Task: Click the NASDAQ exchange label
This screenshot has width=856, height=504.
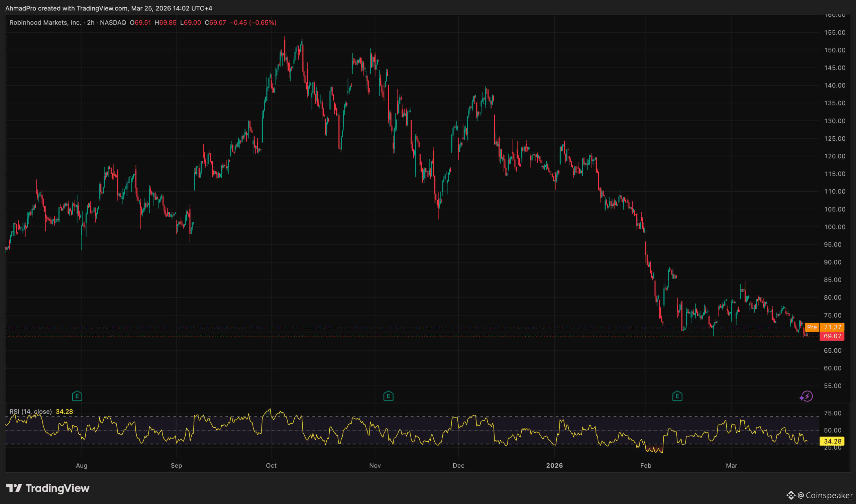Action: [113, 22]
